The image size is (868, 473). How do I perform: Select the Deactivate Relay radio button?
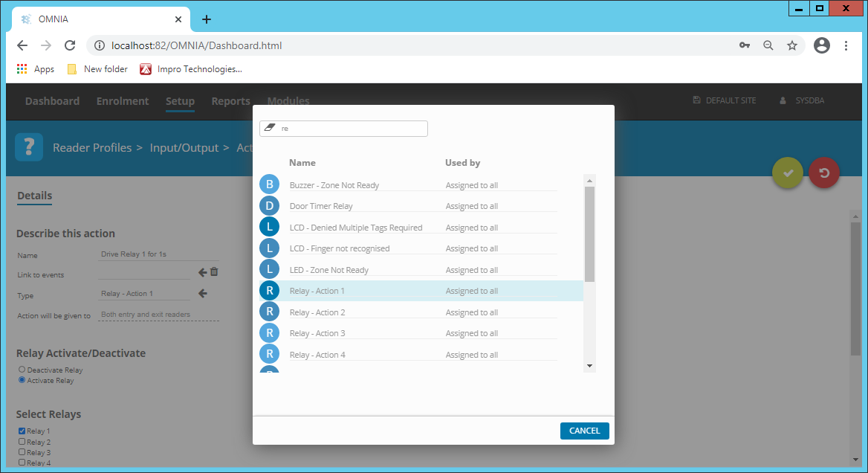click(23, 370)
